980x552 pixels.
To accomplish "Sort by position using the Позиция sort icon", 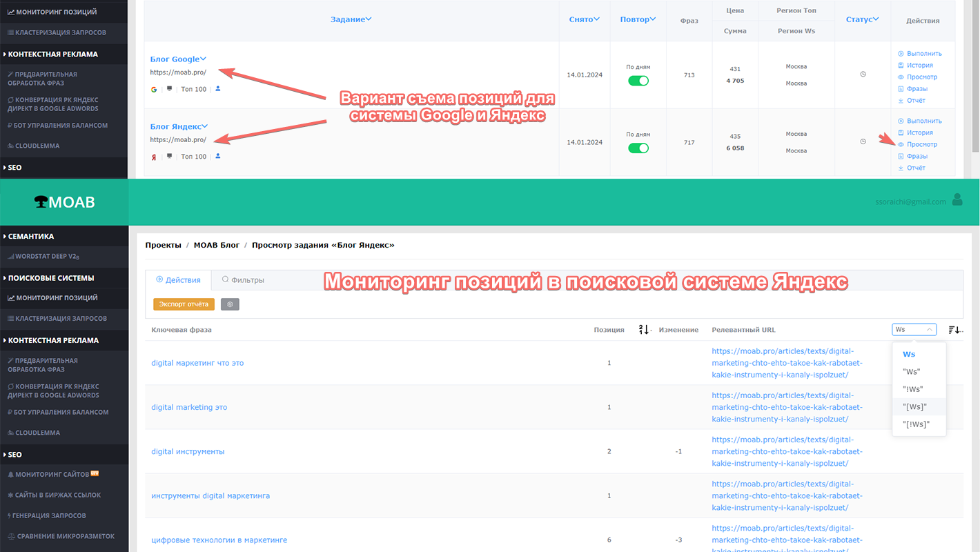I will (645, 330).
